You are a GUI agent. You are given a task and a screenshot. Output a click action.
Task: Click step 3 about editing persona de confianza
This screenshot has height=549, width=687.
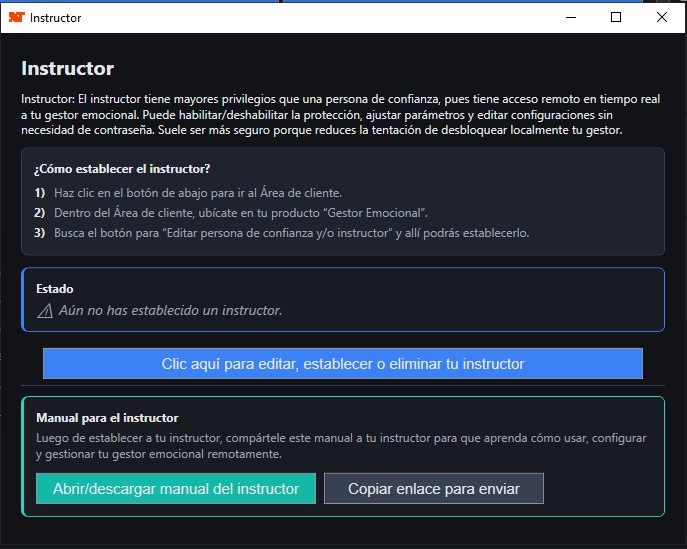point(288,233)
